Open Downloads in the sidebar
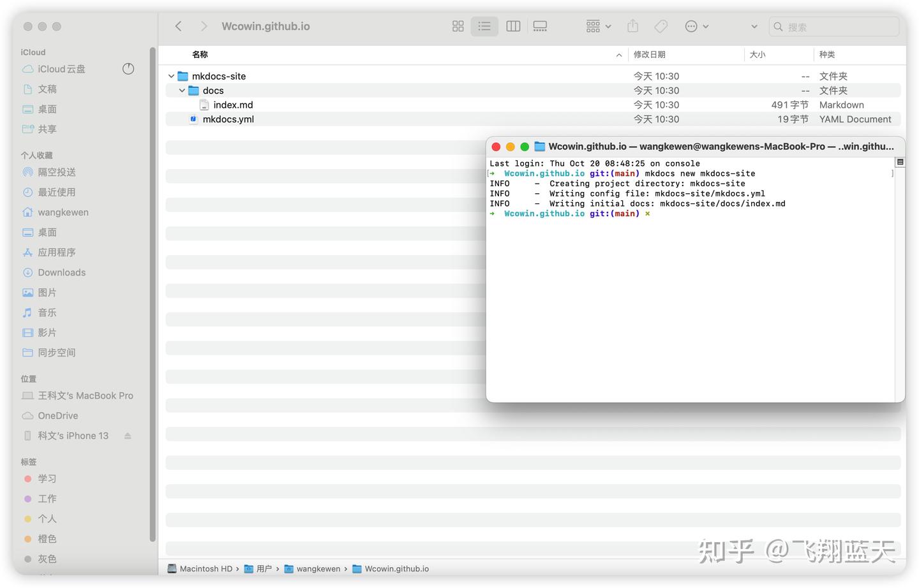This screenshot has width=919, height=588. tap(61, 272)
